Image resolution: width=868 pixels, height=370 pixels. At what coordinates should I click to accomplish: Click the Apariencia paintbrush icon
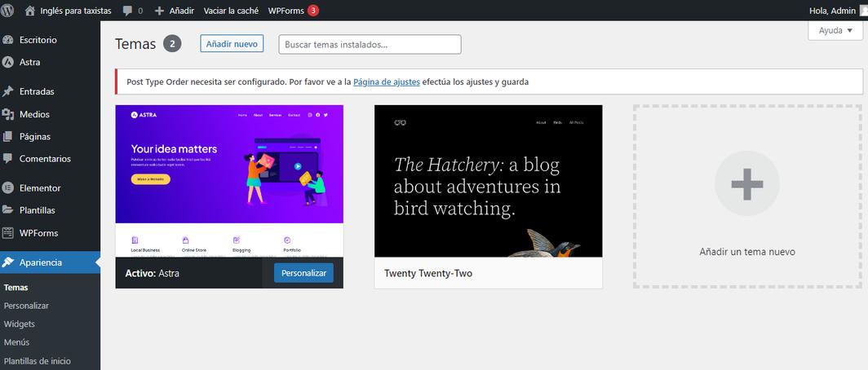[8, 262]
